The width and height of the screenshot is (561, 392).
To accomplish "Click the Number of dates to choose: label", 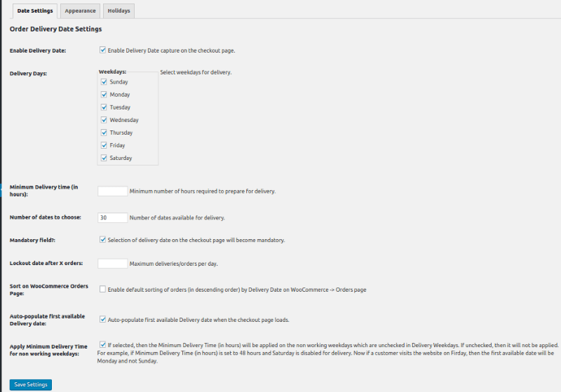I will (46, 217).
